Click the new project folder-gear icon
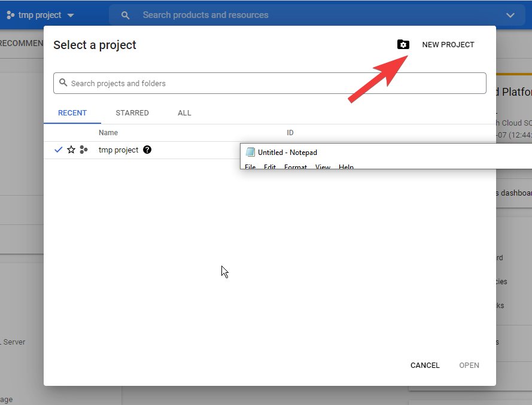 [403, 45]
